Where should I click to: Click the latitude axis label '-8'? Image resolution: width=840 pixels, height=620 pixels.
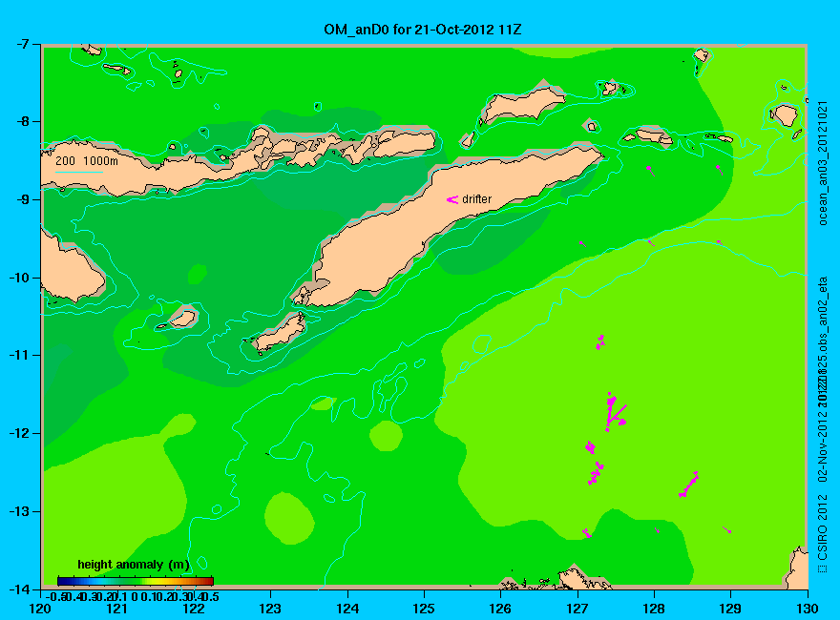[x=21, y=121]
